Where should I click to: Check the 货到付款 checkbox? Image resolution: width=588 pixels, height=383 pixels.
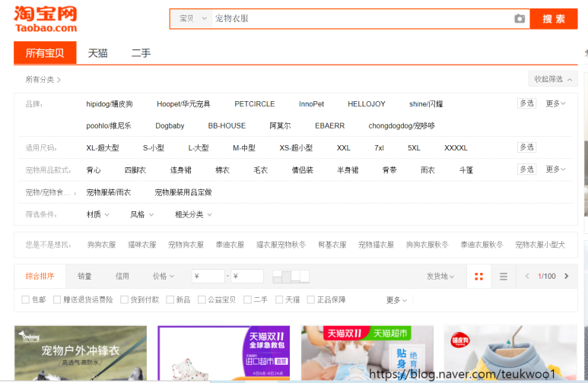click(x=124, y=300)
